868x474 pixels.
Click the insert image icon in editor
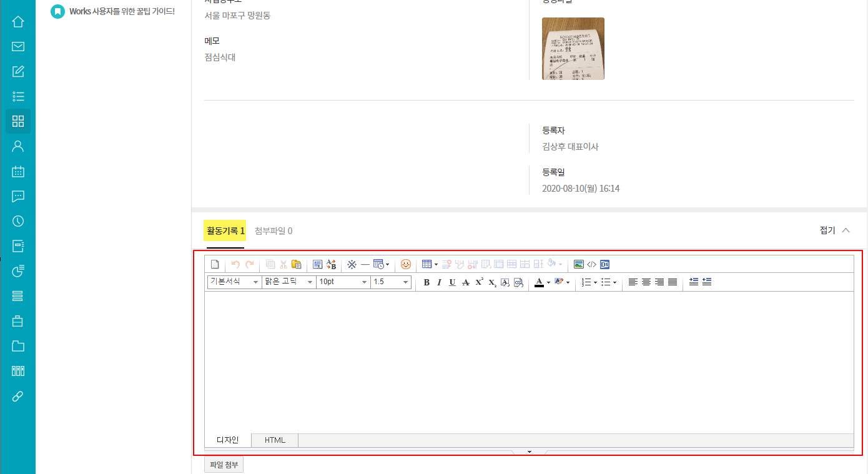click(579, 264)
